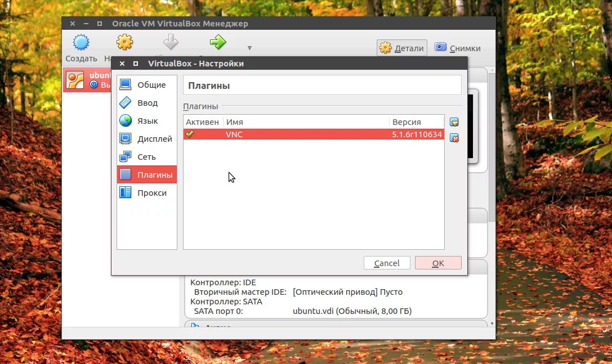Close the VirtualBox Настройки dialog
This screenshot has width=612, height=364.
tap(122, 64)
